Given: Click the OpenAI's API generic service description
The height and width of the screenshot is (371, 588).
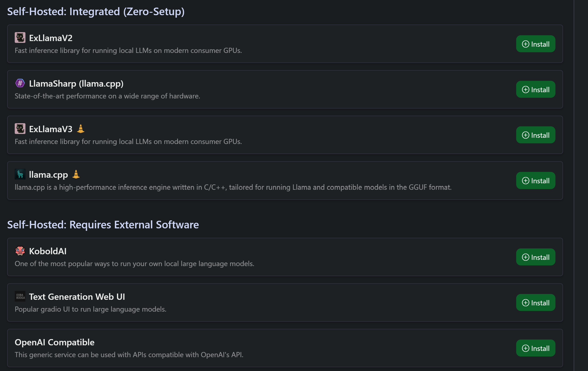Looking at the screenshot, I should [x=129, y=355].
